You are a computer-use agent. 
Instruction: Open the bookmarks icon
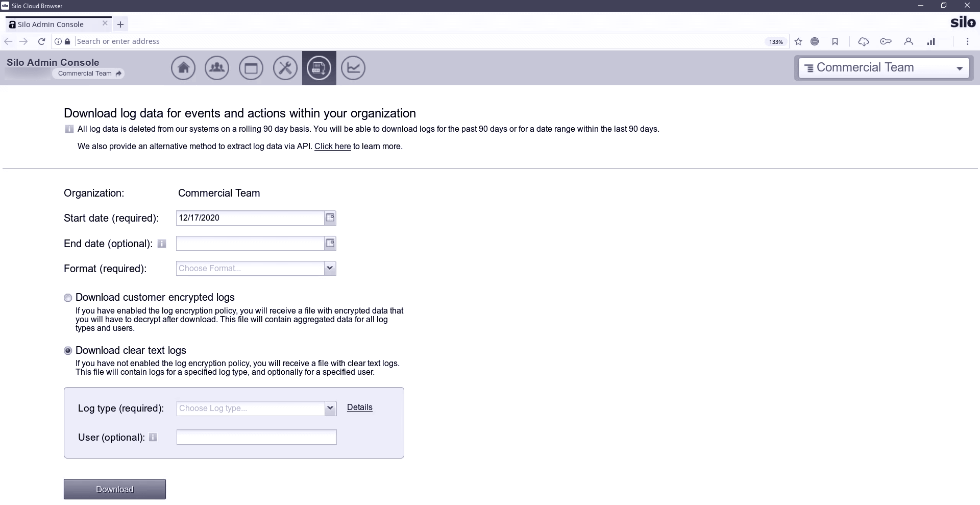[x=835, y=41]
